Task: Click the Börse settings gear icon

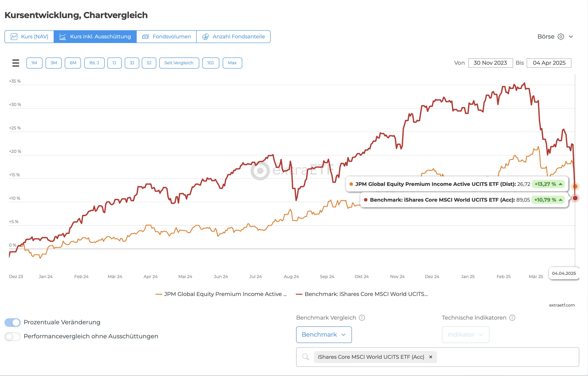Action: (x=561, y=37)
